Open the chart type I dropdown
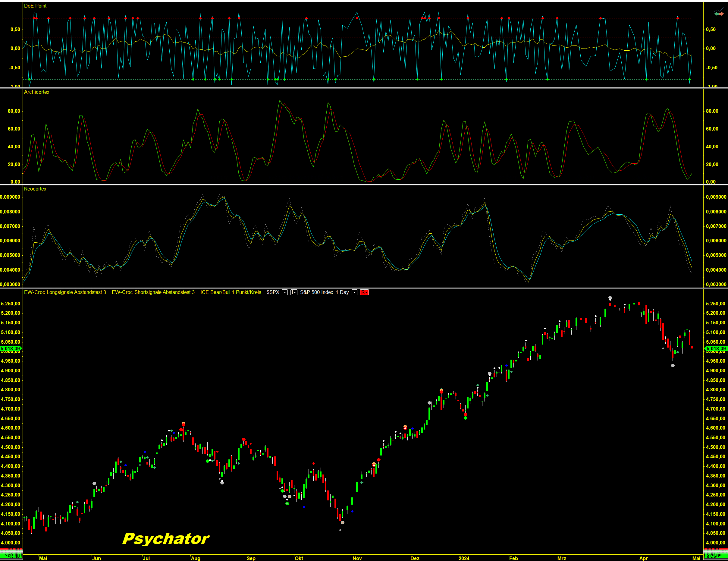Screen dimensions: 728x561 [294, 292]
